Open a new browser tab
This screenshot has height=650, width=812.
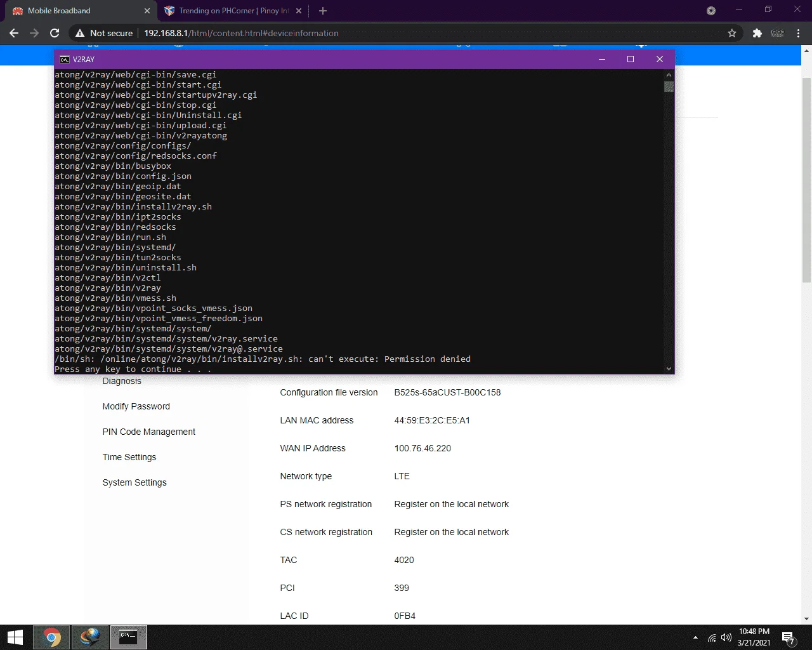pyautogui.click(x=323, y=11)
